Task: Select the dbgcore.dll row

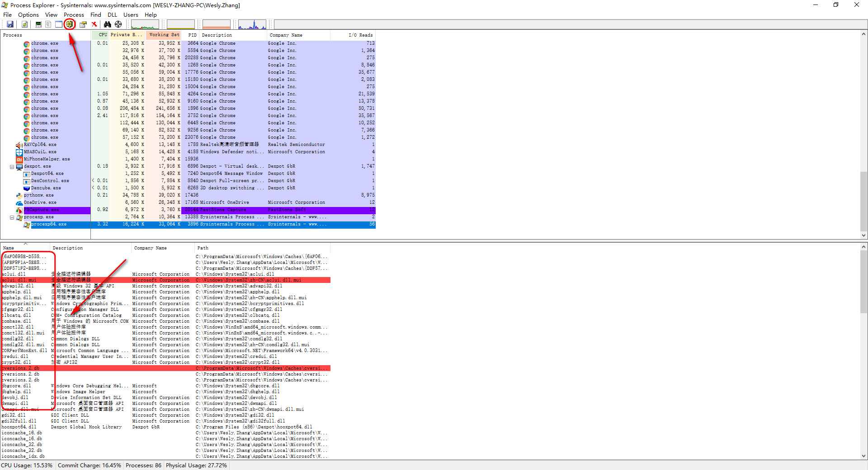Action: [165, 386]
